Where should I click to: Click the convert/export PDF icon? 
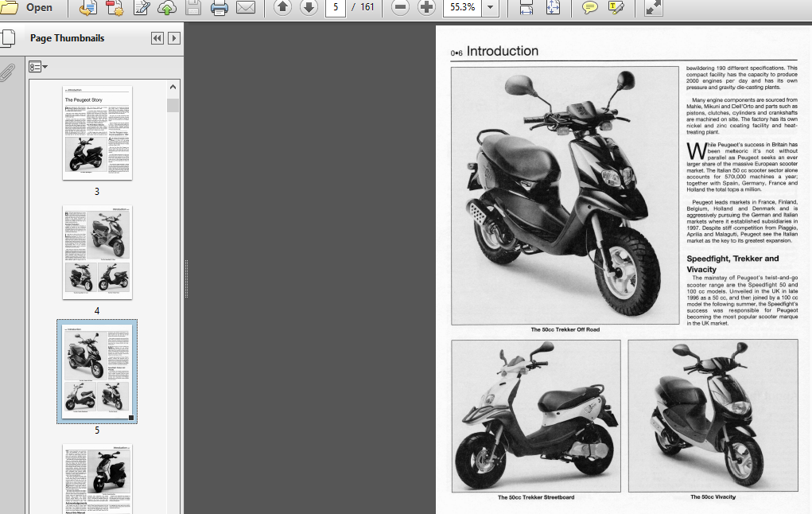(87, 7)
